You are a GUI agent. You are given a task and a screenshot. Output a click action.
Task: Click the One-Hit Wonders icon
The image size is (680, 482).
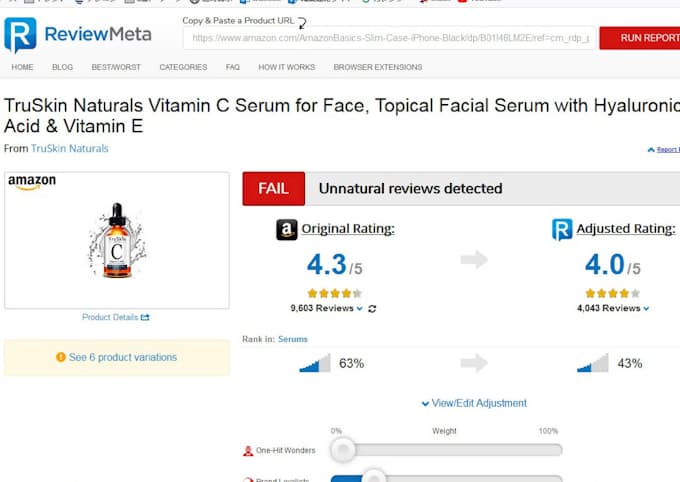point(248,451)
